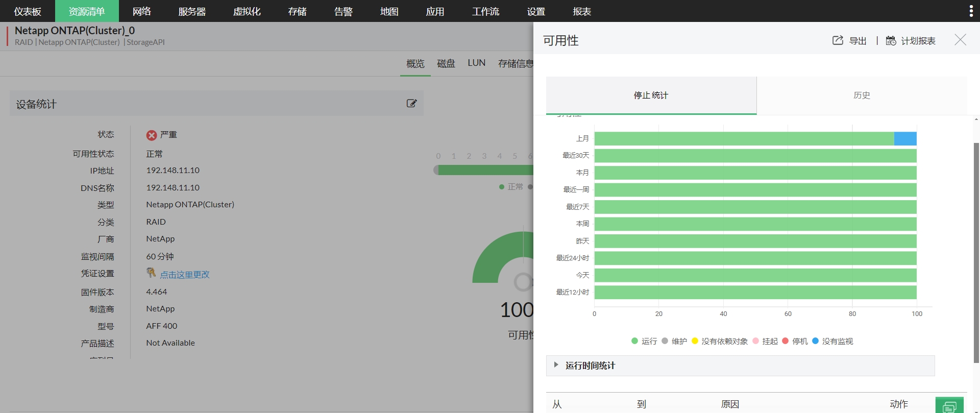980x413 pixels.
Task: Select the 历史 tab
Action: click(x=862, y=95)
